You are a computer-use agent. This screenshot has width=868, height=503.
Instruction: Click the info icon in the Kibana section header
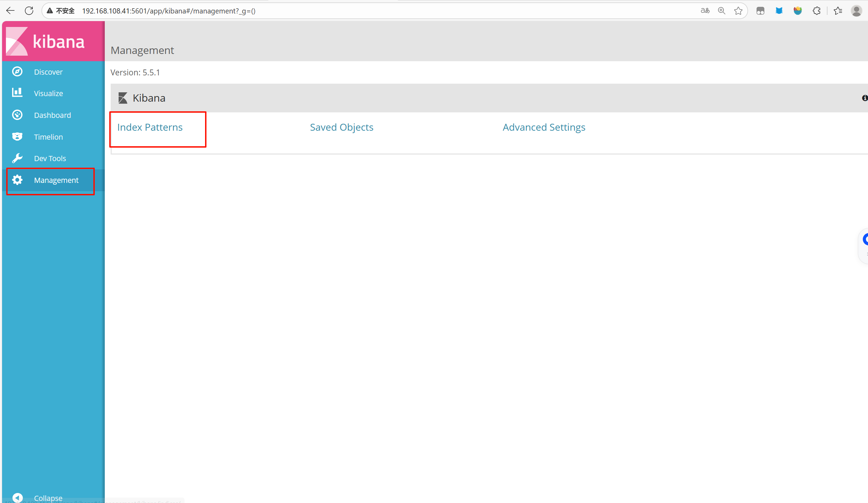tap(865, 98)
